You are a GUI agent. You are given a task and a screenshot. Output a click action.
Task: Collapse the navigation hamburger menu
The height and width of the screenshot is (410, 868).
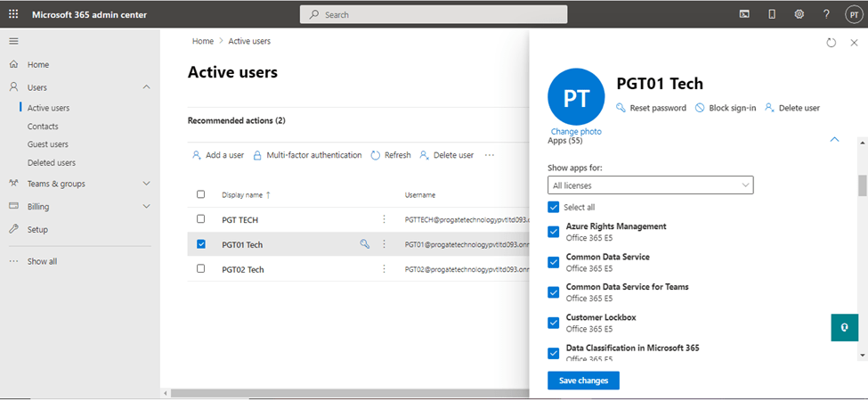13,41
